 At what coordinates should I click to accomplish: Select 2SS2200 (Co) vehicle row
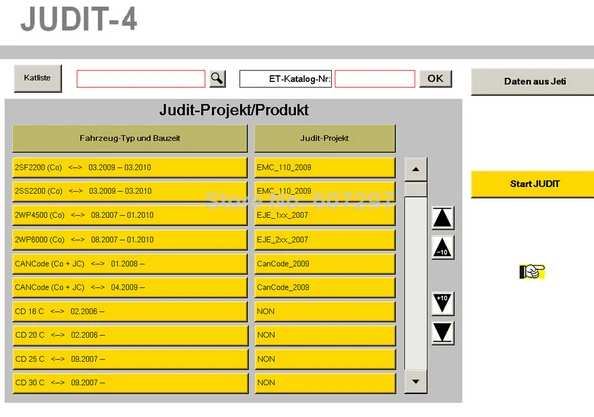pos(130,191)
